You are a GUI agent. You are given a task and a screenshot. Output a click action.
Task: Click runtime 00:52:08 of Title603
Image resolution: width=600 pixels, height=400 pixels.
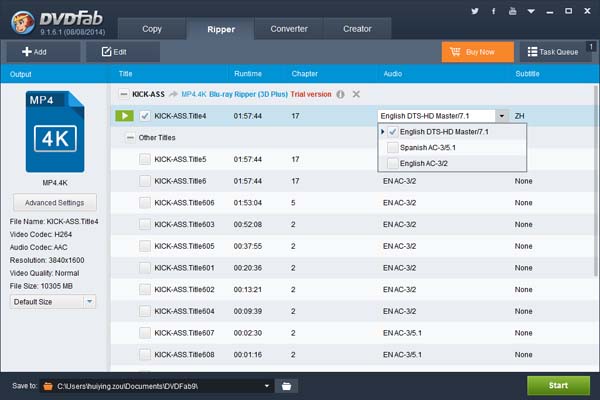(x=248, y=224)
